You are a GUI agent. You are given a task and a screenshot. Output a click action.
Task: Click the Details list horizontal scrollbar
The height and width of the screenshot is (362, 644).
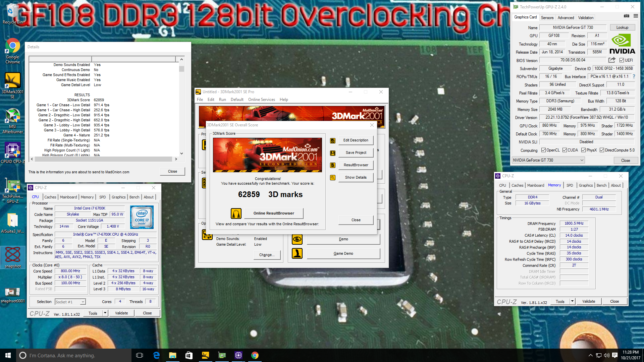tap(104, 159)
